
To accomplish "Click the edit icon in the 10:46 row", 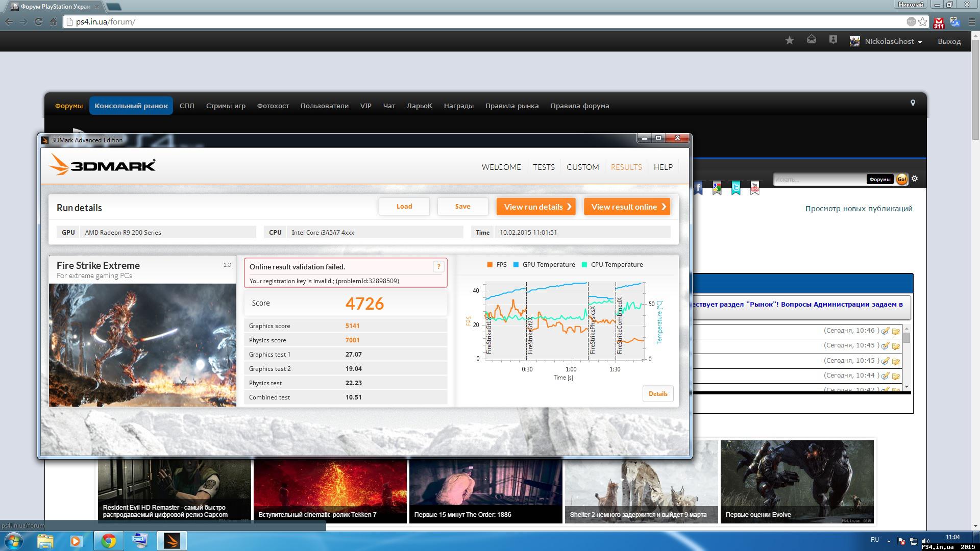I will [x=886, y=331].
